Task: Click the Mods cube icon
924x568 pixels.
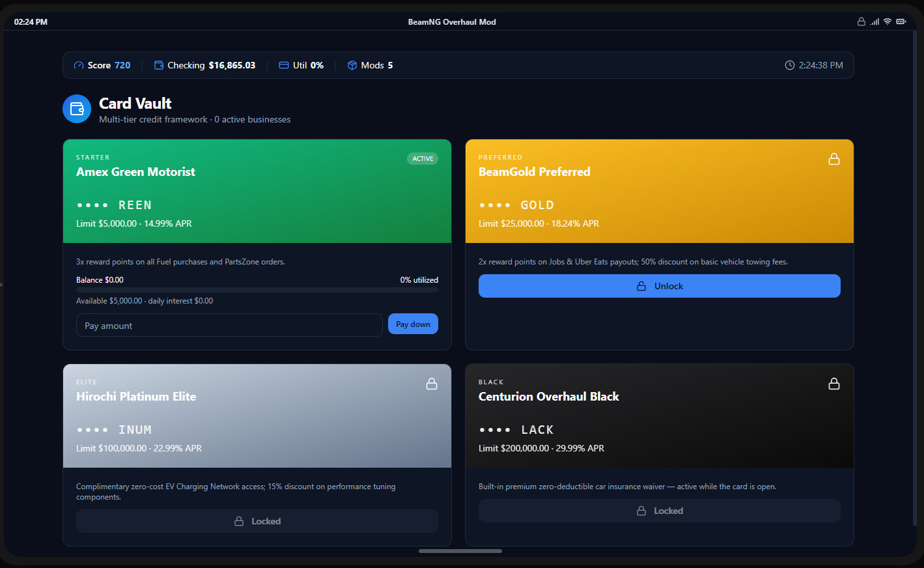Action: (x=352, y=65)
